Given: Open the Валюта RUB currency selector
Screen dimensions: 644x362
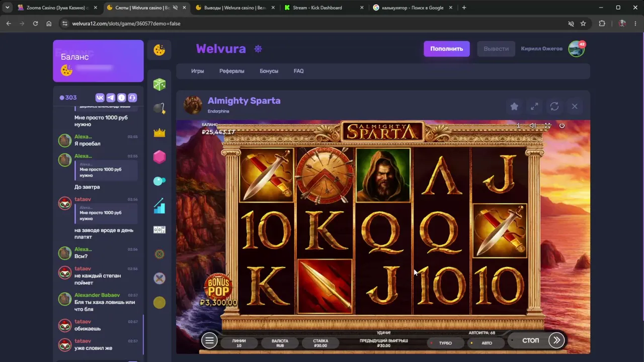Looking at the screenshot, I should (x=280, y=343).
